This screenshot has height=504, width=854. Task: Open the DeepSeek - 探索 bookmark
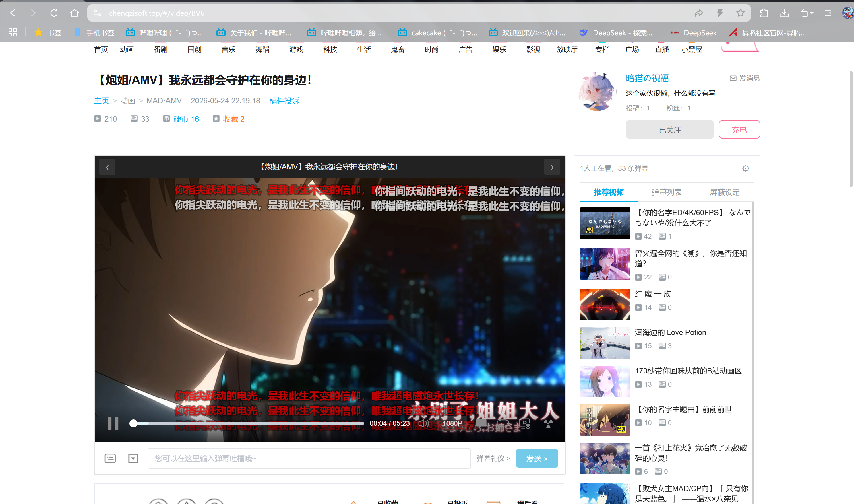(x=616, y=33)
